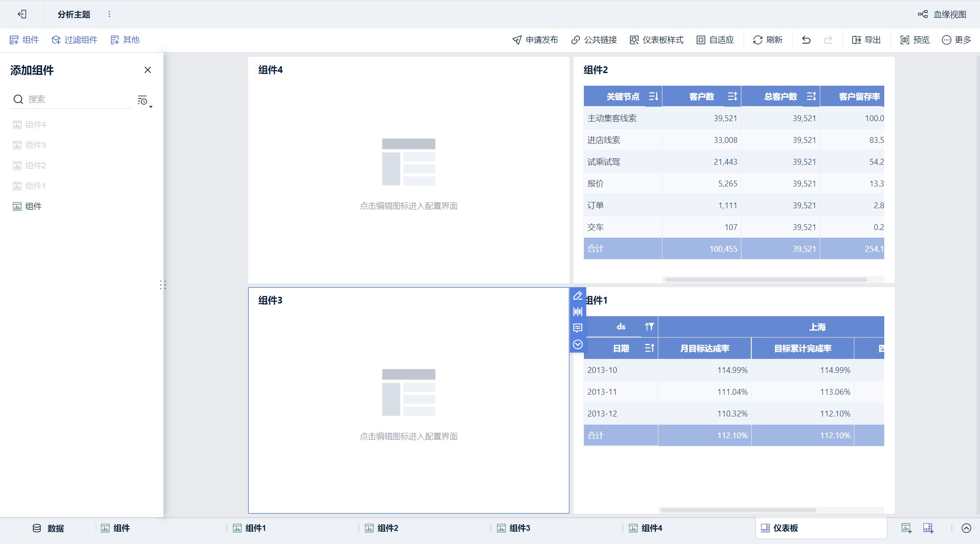The image size is (980, 544).
Task: Open the three-dot menu next to 分析主题
Action: (x=109, y=14)
